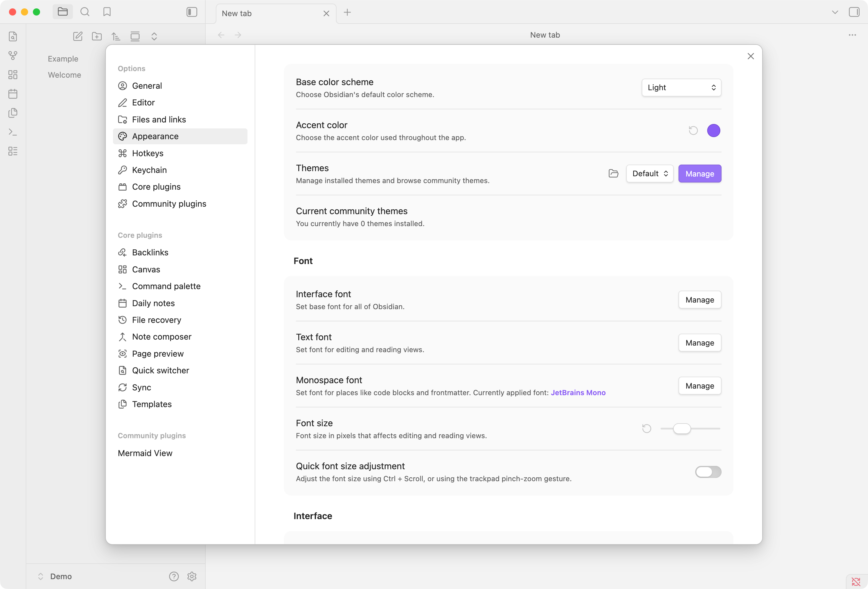Switch to Community plugins settings
Viewport: 868px width, 589px height.
[x=169, y=203]
